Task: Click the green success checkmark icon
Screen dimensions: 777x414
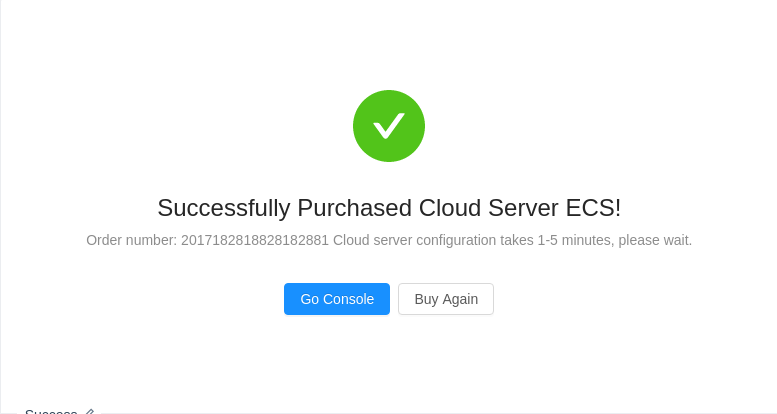Action: point(389,126)
